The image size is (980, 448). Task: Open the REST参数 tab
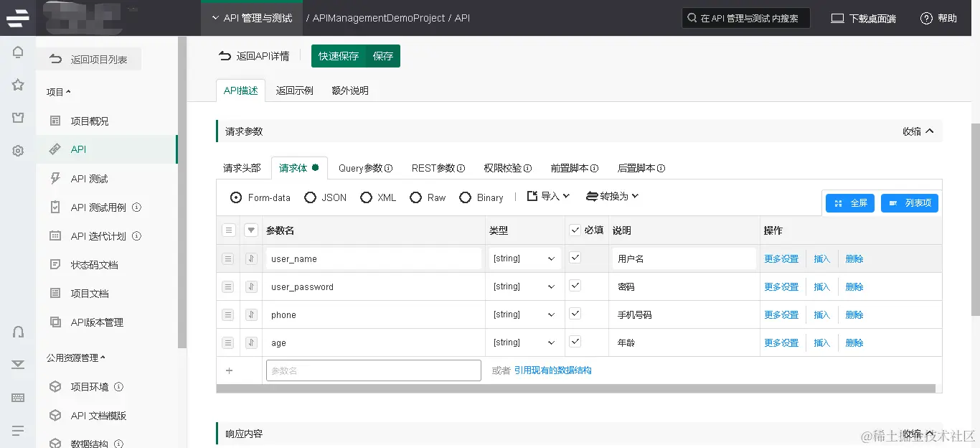coord(438,168)
